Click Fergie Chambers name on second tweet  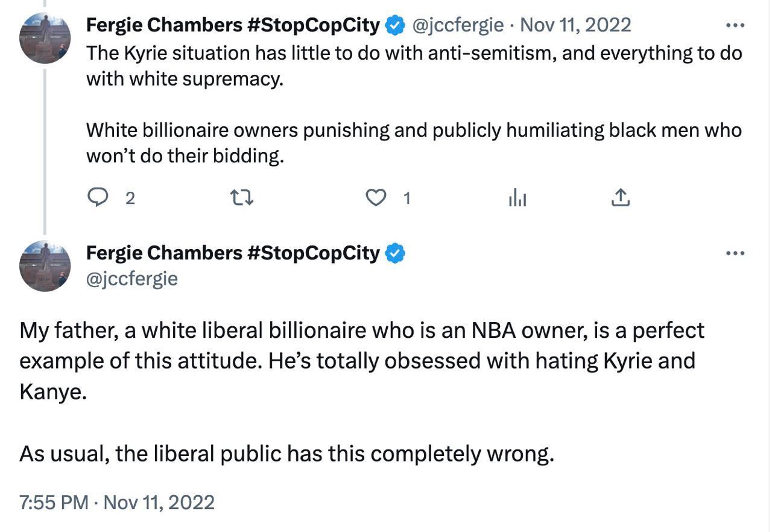(232, 253)
